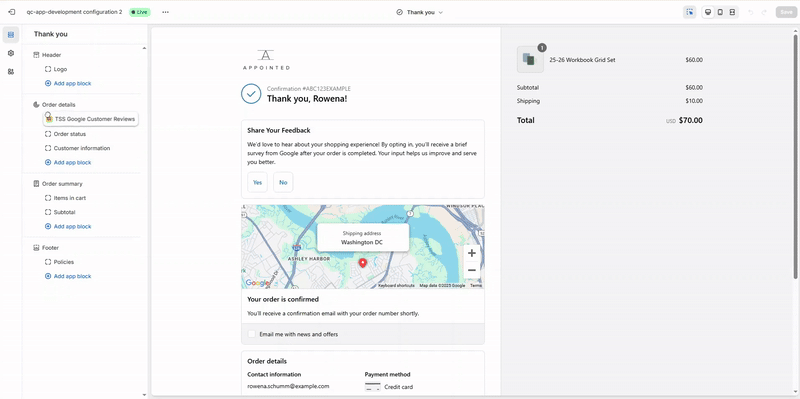This screenshot has height=399, width=800.
Task: Click the Share Your Feedback heading
Action: tap(279, 131)
